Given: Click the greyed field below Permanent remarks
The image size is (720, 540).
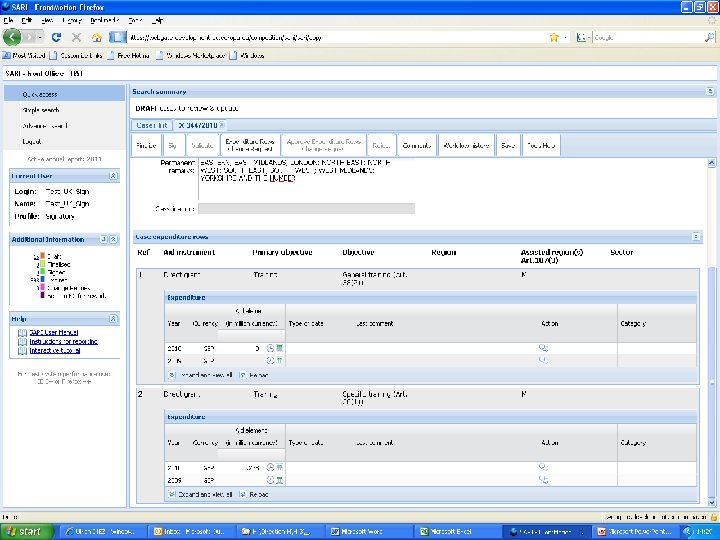Looking at the screenshot, I should tap(306, 208).
